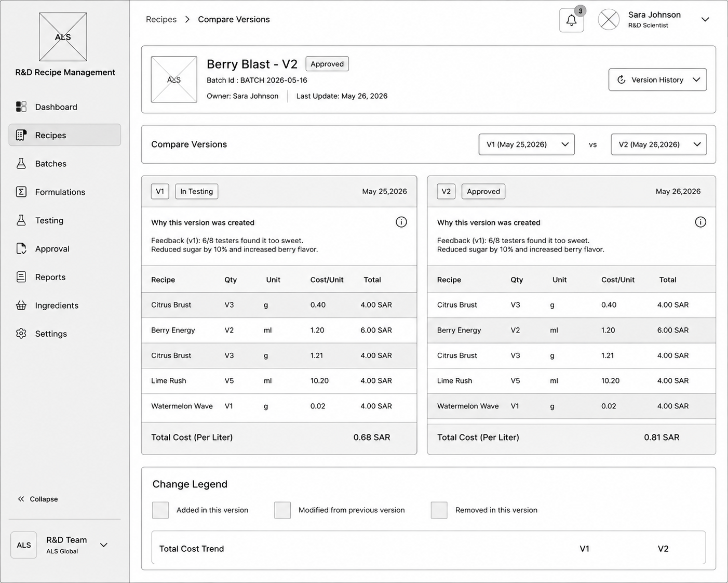Open Testing in the sidebar menu
This screenshot has height=583, width=728.
point(64,220)
